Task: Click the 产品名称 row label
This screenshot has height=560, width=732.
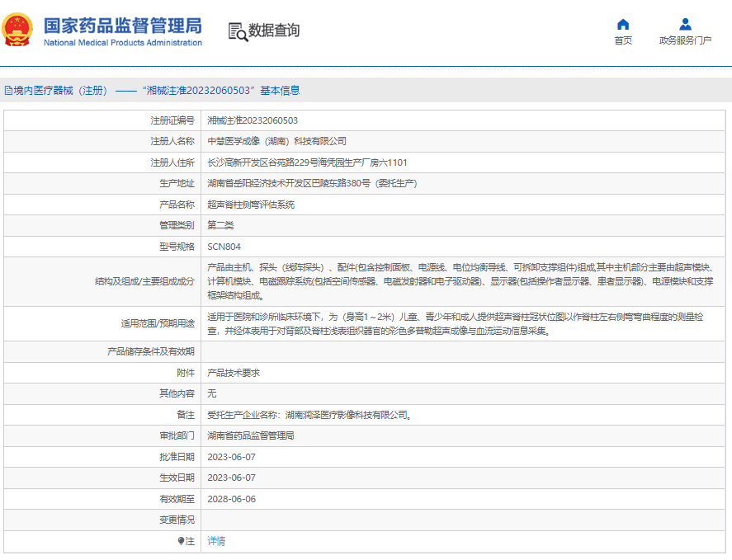Action: click(177, 205)
